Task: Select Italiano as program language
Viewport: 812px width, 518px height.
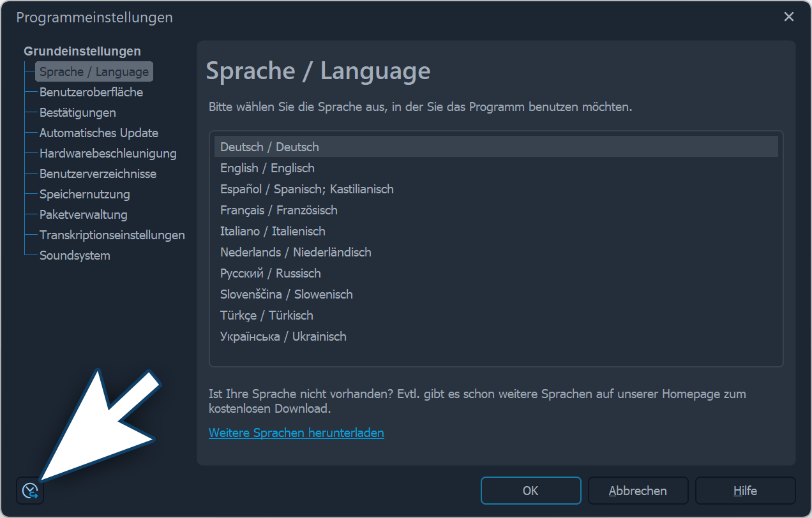Action: pyautogui.click(x=272, y=231)
